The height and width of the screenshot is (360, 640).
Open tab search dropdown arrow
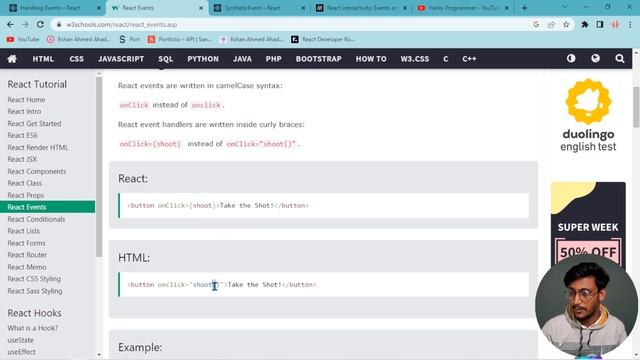(x=564, y=7)
